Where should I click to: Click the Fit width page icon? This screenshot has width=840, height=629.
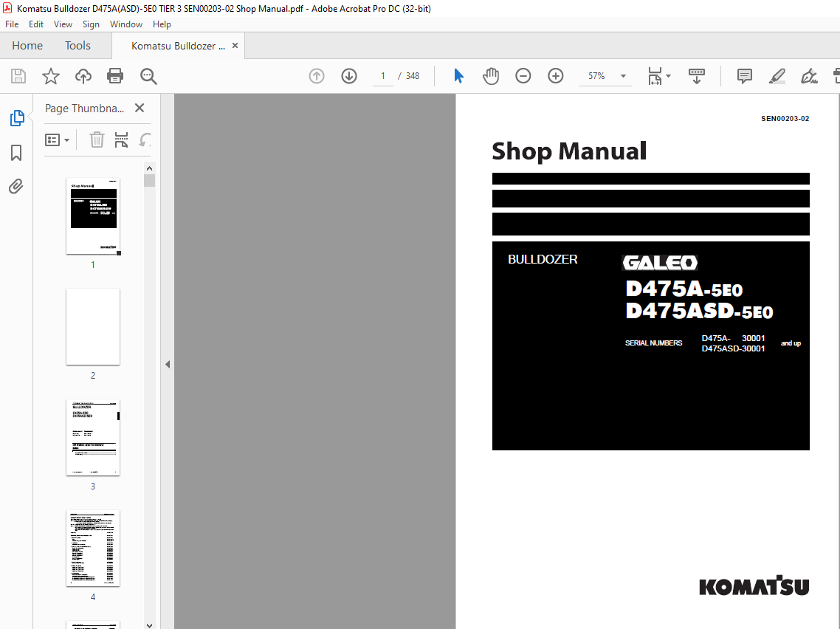[x=655, y=76]
